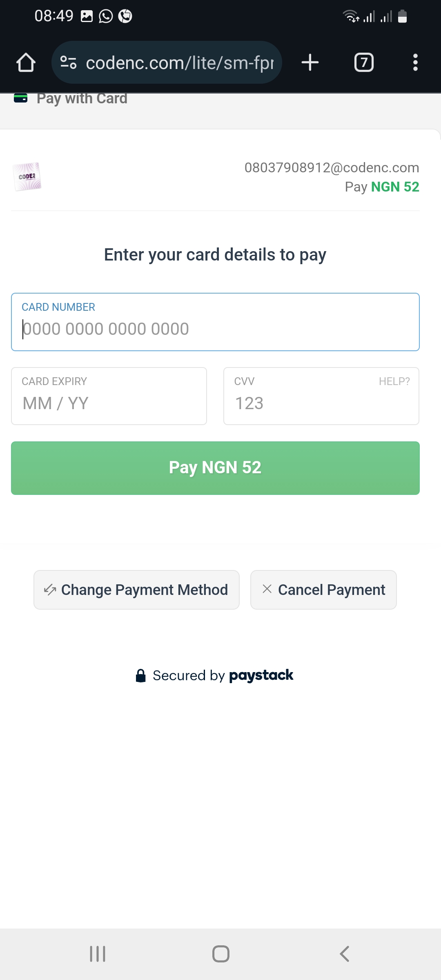This screenshot has width=441, height=980.
Task: Tap the Android back arrow
Action: click(x=344, y=954)
